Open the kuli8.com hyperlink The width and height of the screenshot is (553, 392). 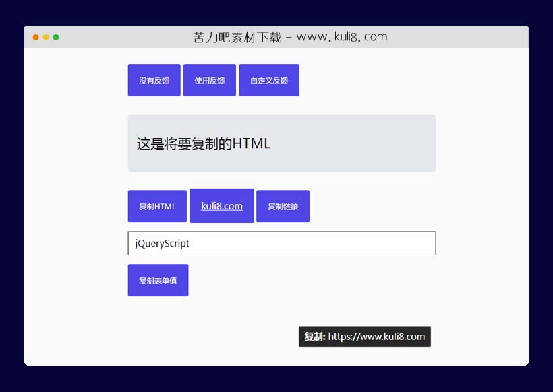pos(221,205)
